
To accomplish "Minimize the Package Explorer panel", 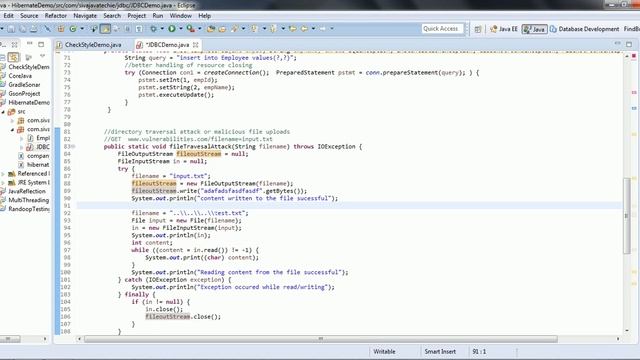I will pyautogui.click(x=29, y=43).
